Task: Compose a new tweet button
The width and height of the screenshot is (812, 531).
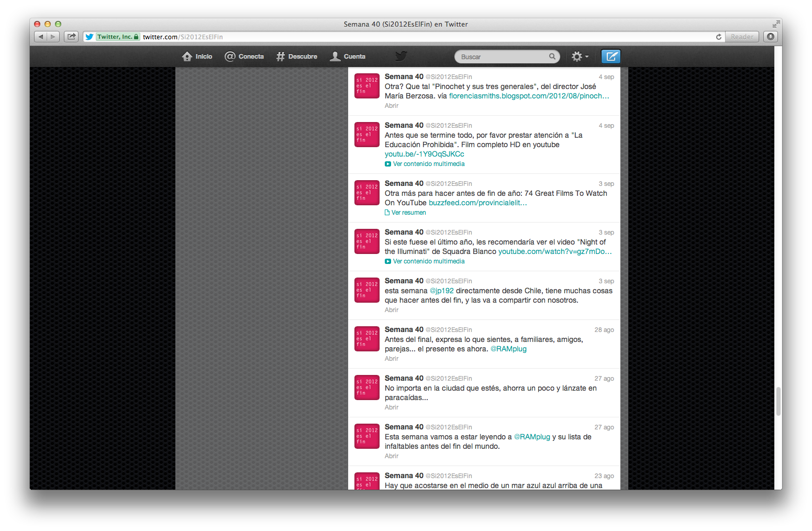Action: click(x=611, y=57)
